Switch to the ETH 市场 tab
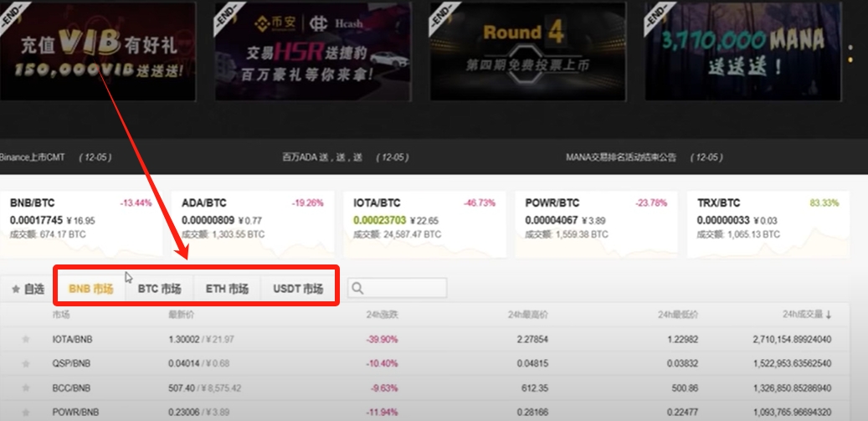Viewport: 868px width, 421px height. (227, 289)
